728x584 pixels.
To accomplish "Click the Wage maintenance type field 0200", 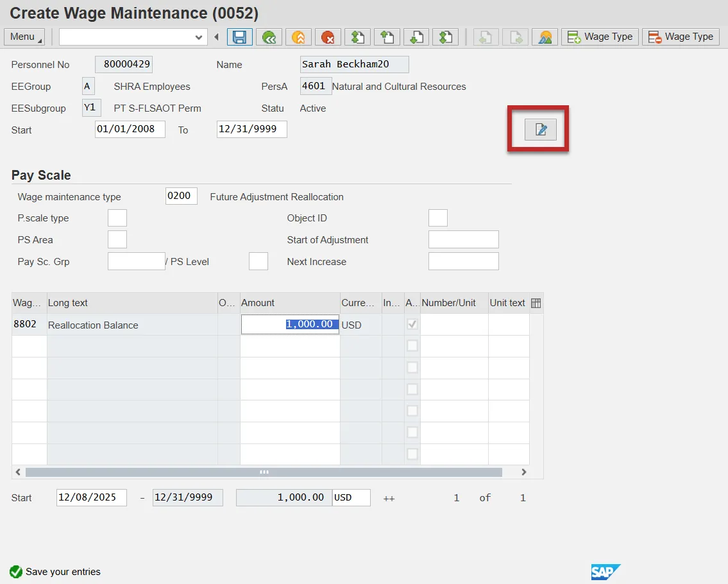I will 181,196.
